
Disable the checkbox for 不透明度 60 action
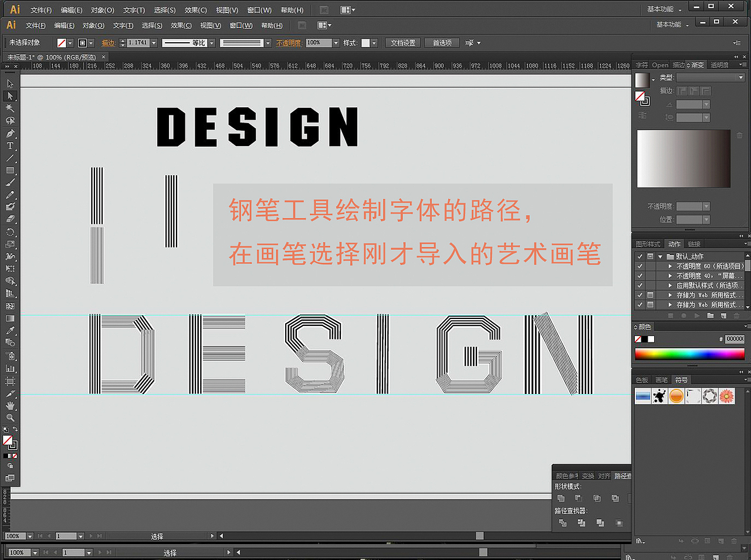[640, 266]
